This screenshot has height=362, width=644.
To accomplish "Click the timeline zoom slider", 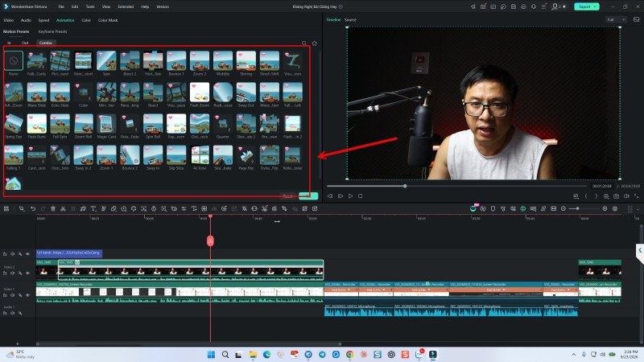I will coord(584,209).
